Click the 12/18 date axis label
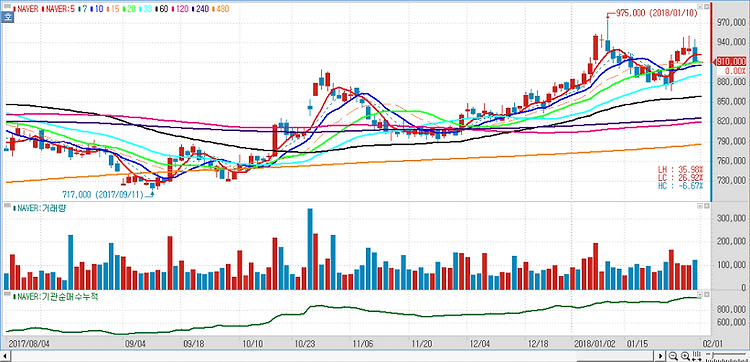The height and width of the screenshot is (362, 750). pyautogui.click(x=539, y=344)
